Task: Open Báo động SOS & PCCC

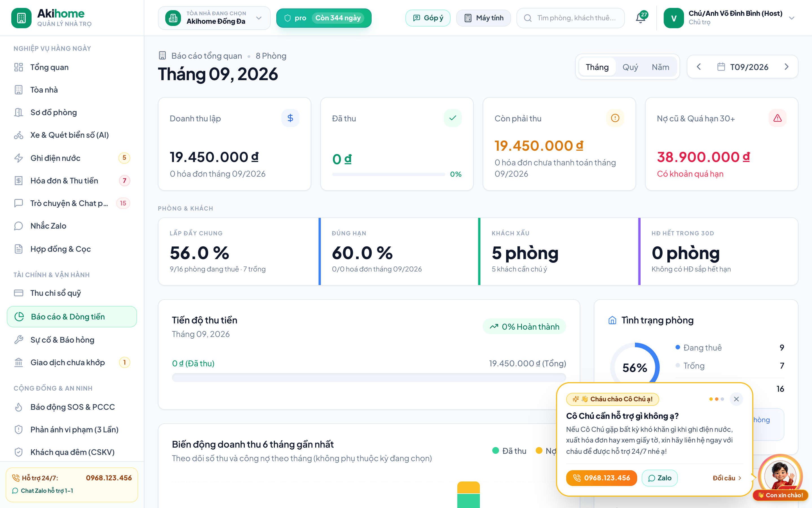Action: [x=72, y=407]
